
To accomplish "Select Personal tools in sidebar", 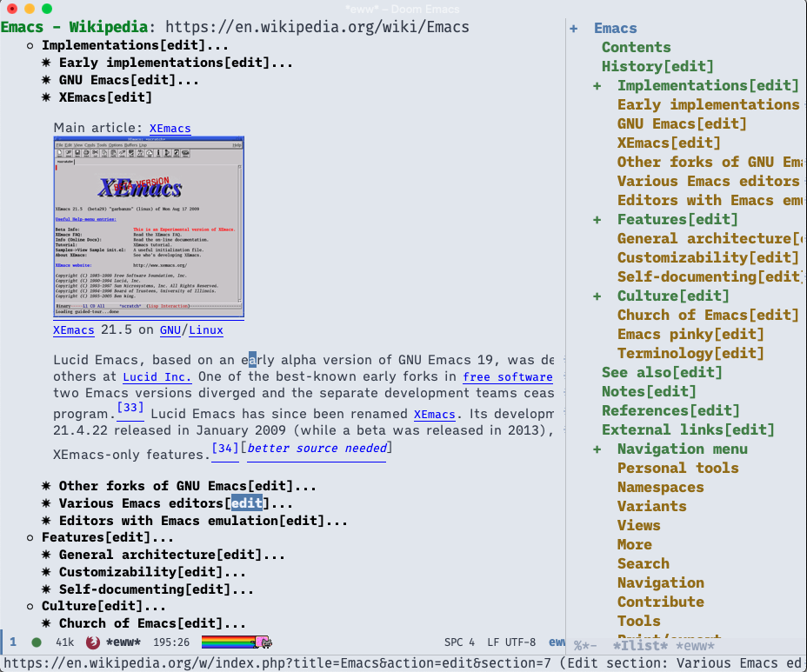I will [x=677, y=469].
